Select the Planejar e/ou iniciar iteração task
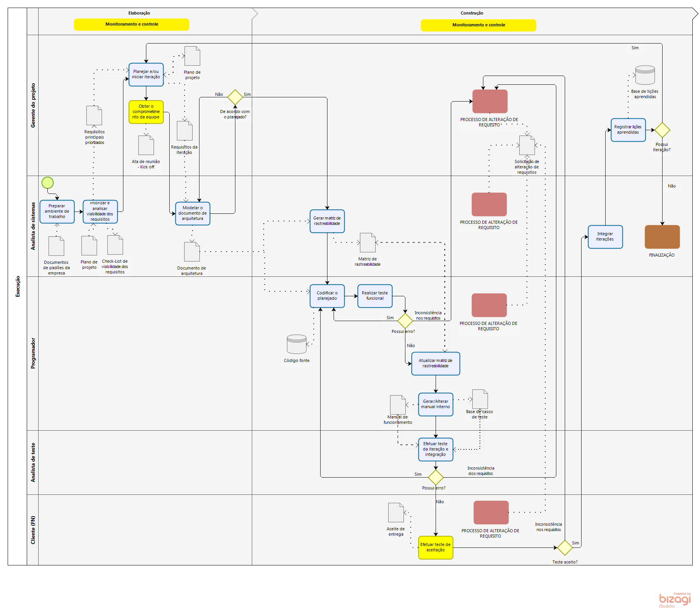This screenshot has width=700, height=612. pos(146,74)
